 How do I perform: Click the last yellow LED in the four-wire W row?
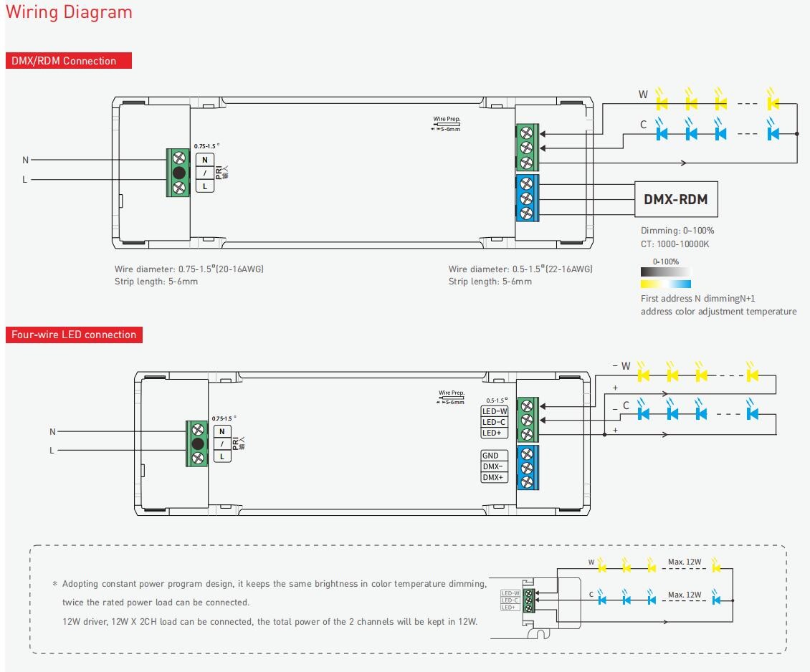coord(752,375)
